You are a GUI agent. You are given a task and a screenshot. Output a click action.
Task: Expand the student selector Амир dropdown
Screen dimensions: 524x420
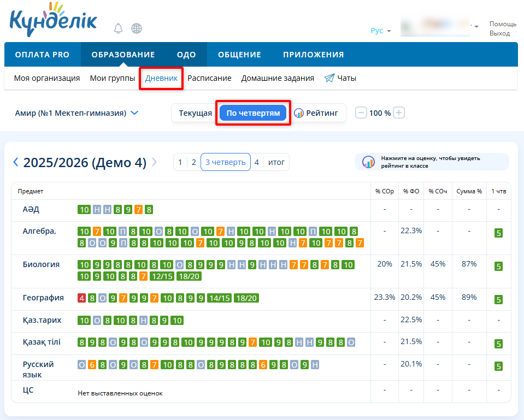(x=77, y=113)
